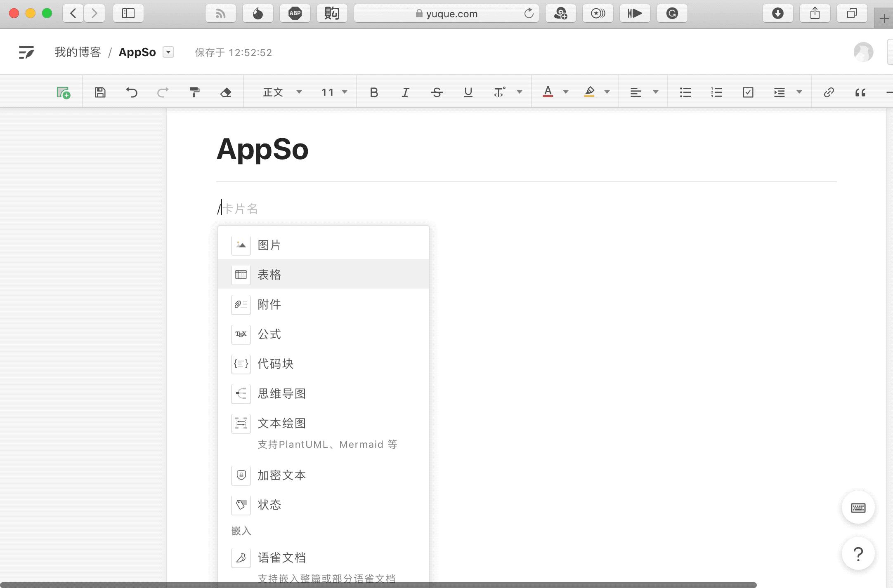Expand the font size 11 dropdown

(334, 92)
